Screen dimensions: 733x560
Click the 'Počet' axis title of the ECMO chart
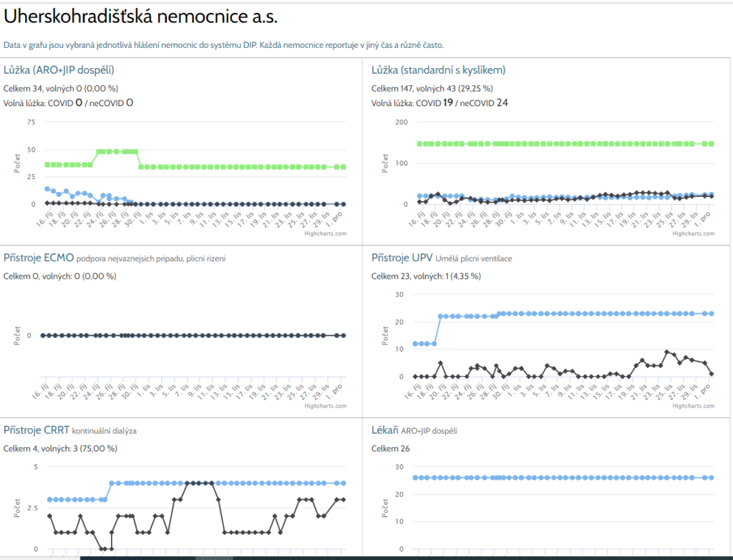17,336
